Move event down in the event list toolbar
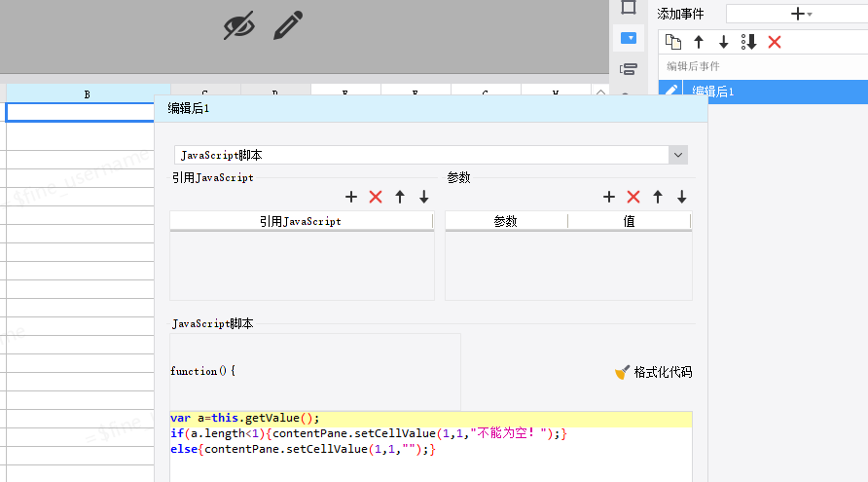The image size is (868, 482). (724, 42)
